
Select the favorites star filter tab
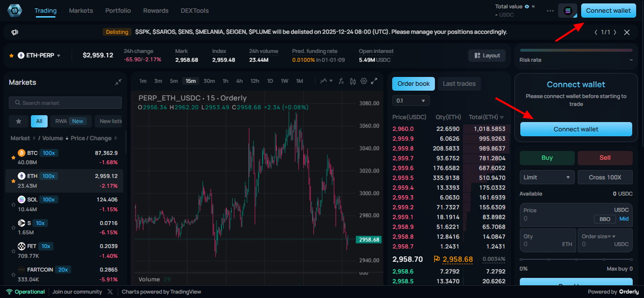point(19,121)
